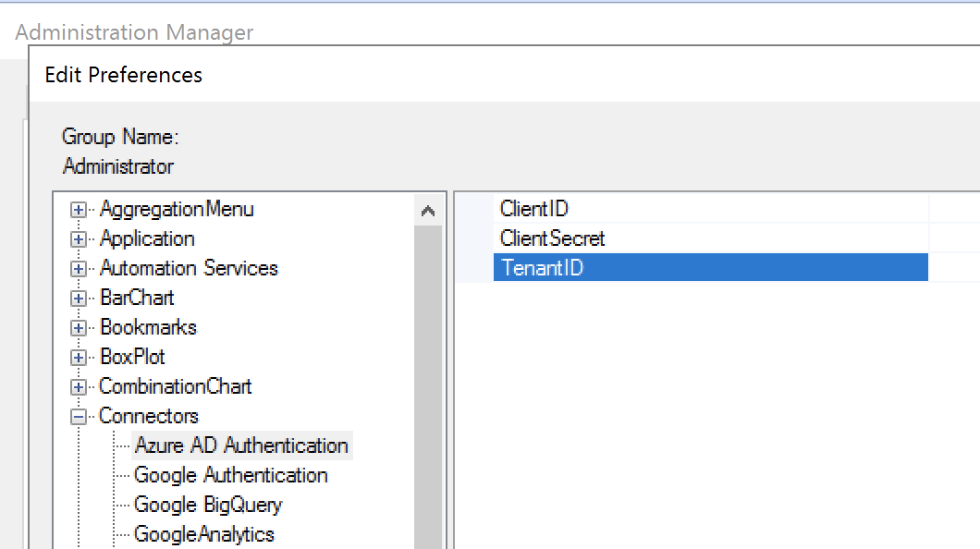Click the tree scrollbar up arrow

pos(428,211)
